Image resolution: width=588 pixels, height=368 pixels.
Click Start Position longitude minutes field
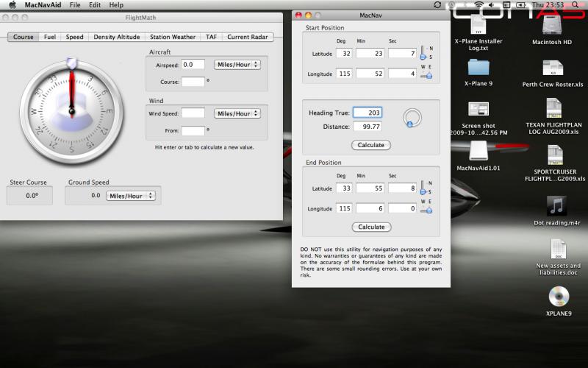pos(370,74)
